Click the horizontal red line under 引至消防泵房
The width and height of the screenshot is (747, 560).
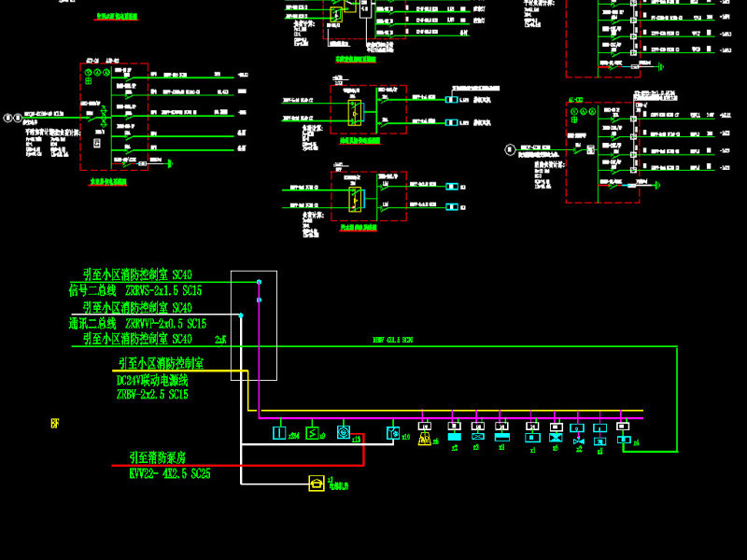(238, 465)
